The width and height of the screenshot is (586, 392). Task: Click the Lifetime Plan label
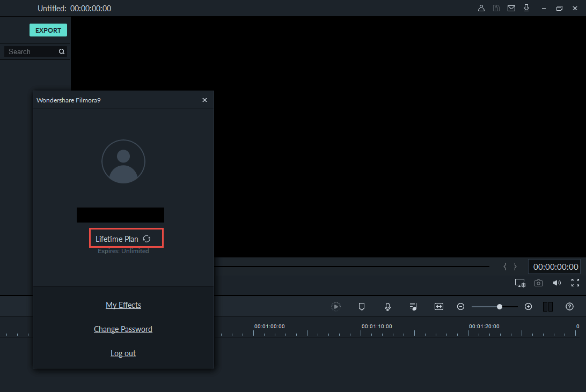pyautogui.click(x=116, y=239)
